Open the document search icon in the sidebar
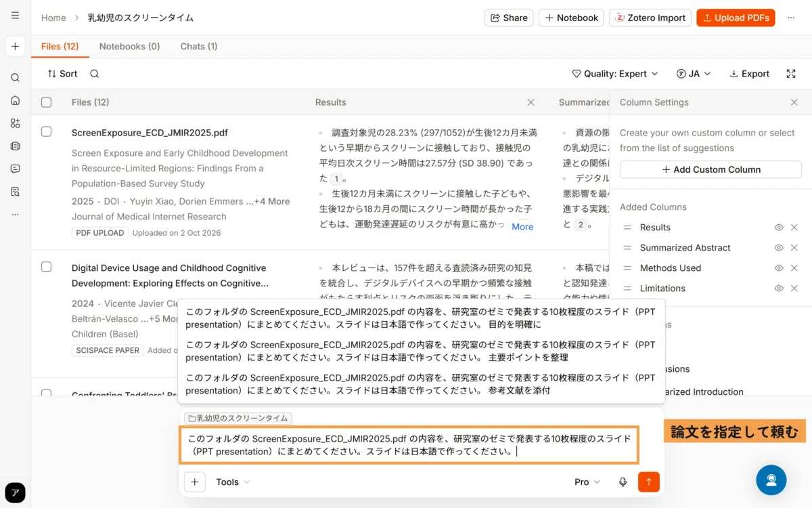This screenshot has height=508, width=812. (15, 192)
